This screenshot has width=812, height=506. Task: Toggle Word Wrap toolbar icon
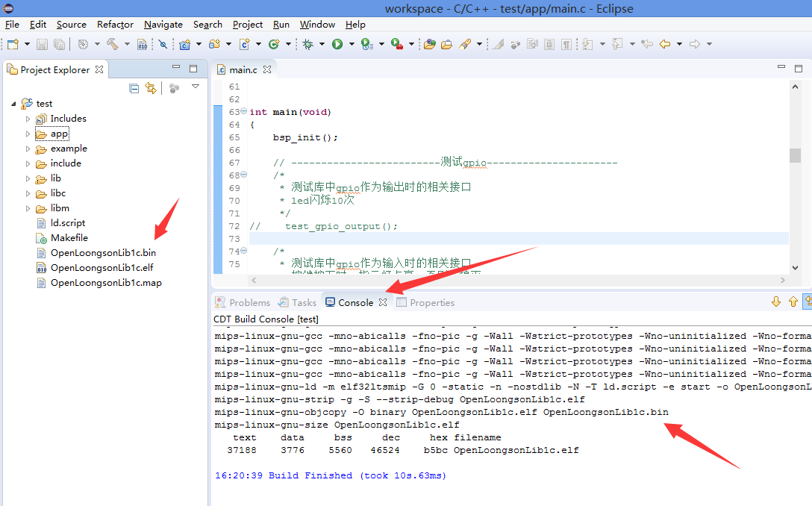click(532, 44)
